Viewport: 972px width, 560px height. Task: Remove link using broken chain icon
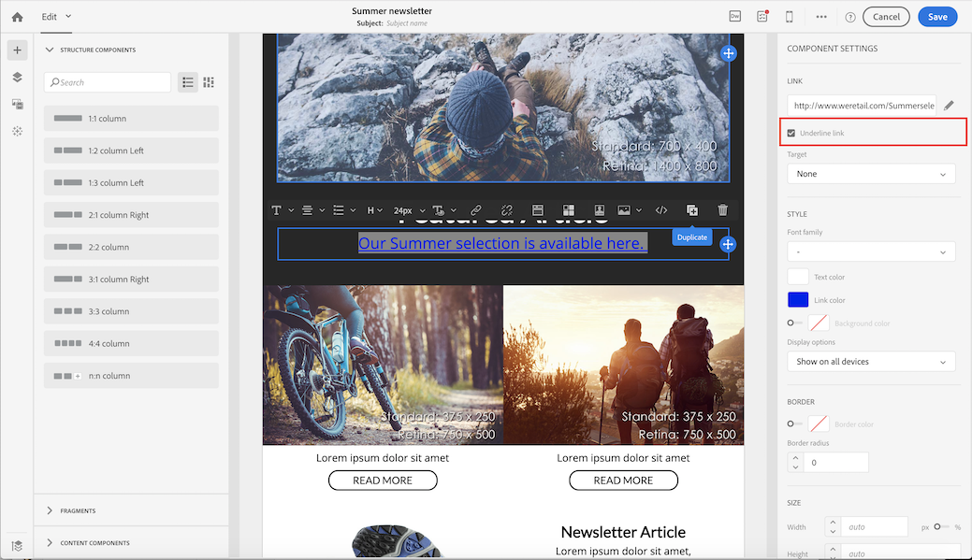[x=506, y=210]
